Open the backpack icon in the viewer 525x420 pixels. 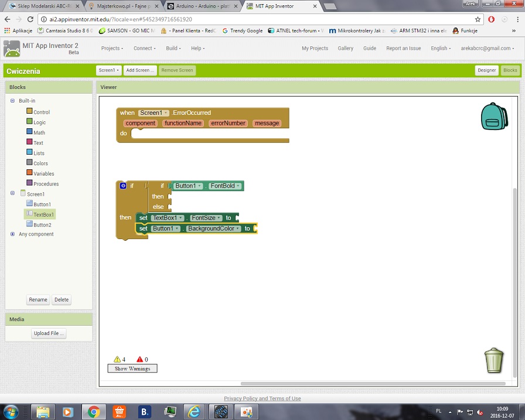pyautogui.click(x=494, y=116)
